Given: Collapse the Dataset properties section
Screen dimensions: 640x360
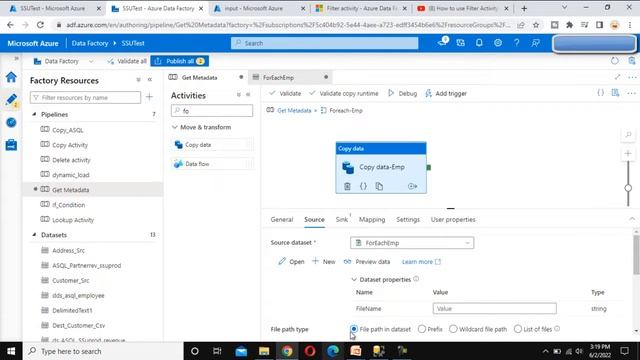Looking at the screenshot, I should [354, 280].
